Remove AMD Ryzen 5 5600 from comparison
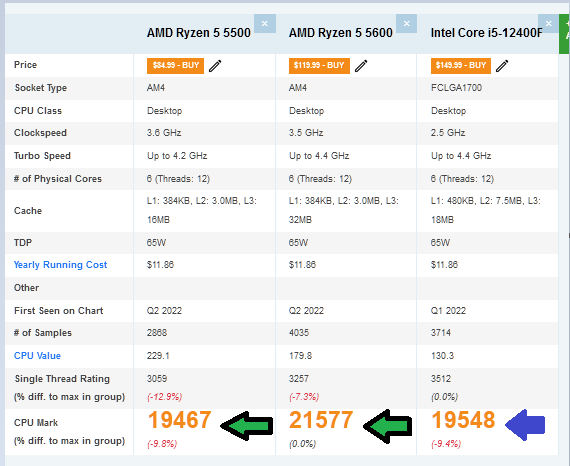Image resolution: width=570 pixels, height=466 pixels. (406, 24)
